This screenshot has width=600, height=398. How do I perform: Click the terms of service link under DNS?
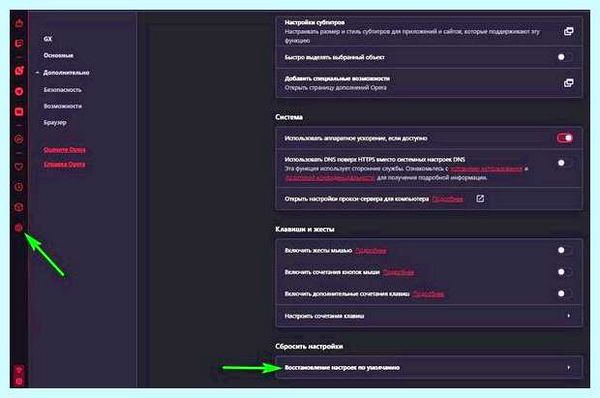tap(486, 168)
